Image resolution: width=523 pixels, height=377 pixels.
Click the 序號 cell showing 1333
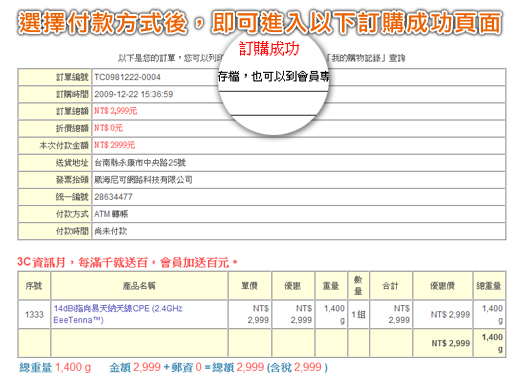(x=34, y=314)
